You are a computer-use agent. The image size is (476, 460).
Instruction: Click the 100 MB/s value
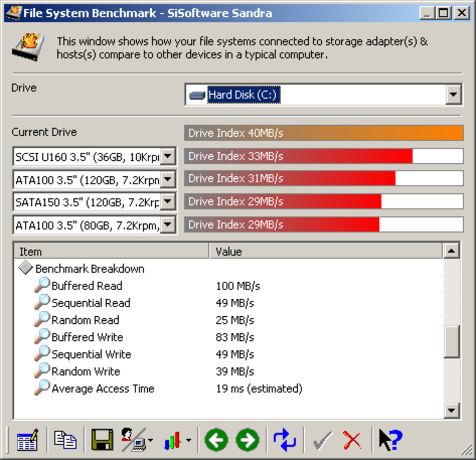click(238, 286)
